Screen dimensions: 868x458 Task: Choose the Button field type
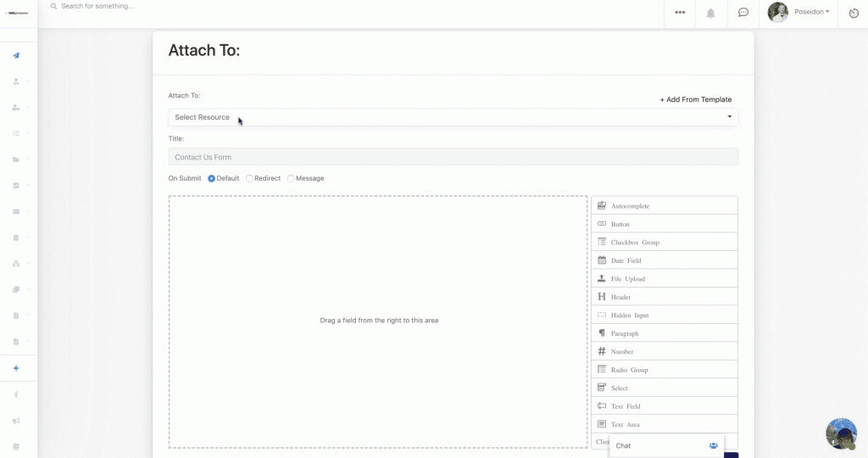click(x=665, y=224)
